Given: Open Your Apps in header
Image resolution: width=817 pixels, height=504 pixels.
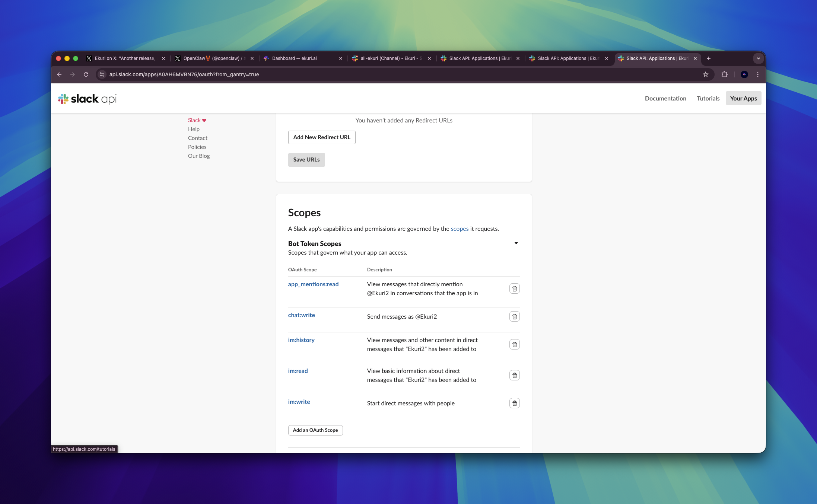Looking at the screenshot, I should tap(743, 98).
